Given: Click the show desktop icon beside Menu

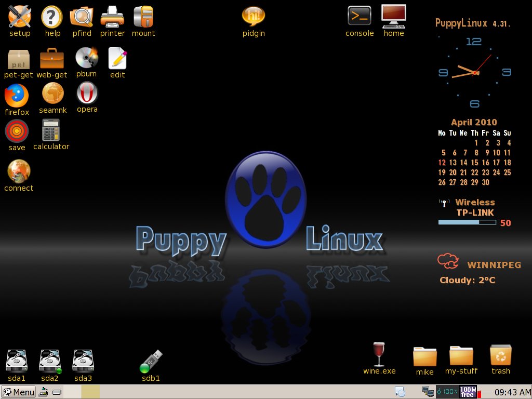Looking at the screenshot, I should coord(44,392).
